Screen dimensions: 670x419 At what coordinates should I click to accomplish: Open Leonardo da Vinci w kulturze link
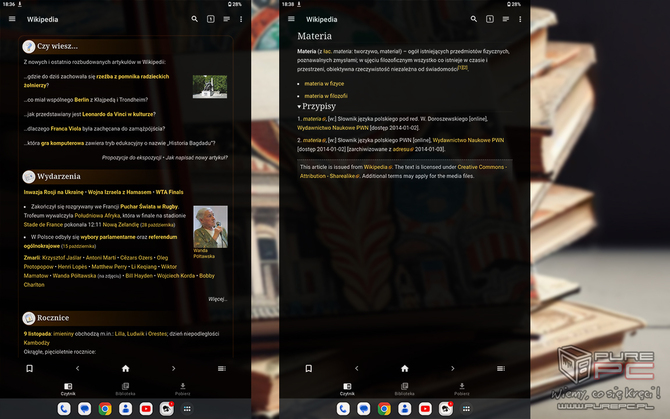coord(118,114)
